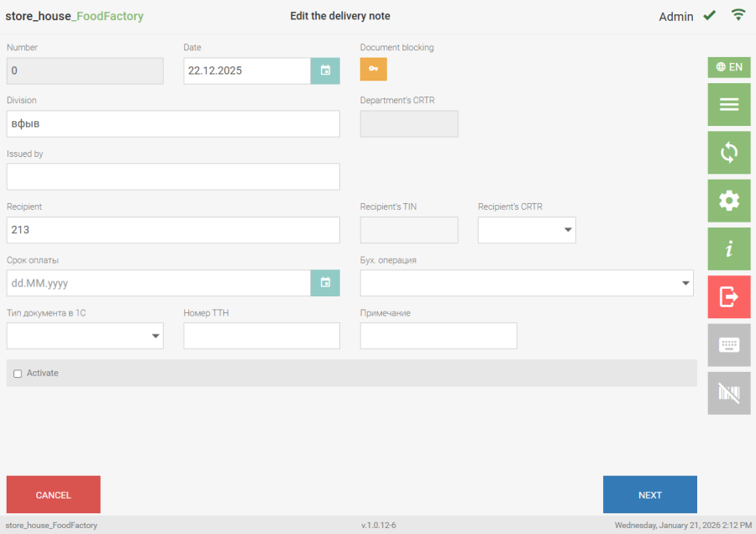This screenshot has height=534, width=756.
Task: Open the hamburger menu in the sidebar
Action: (728, 105)
